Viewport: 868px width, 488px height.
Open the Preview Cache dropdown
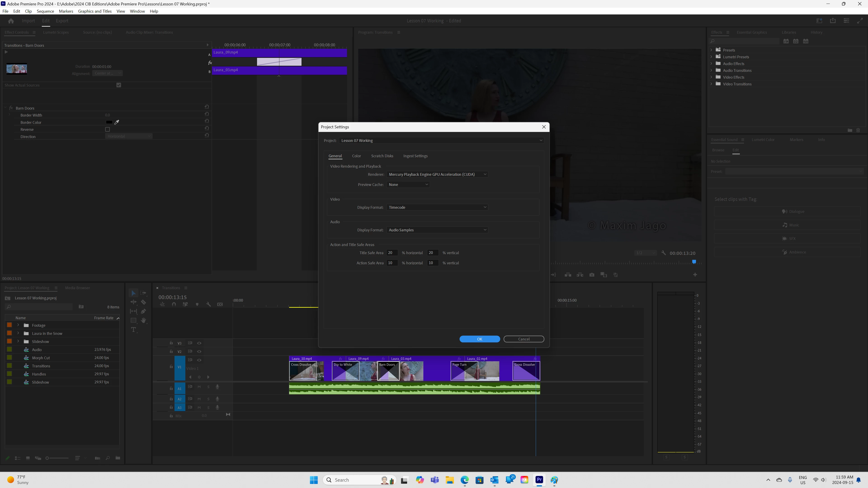click(x=408, y=185)
